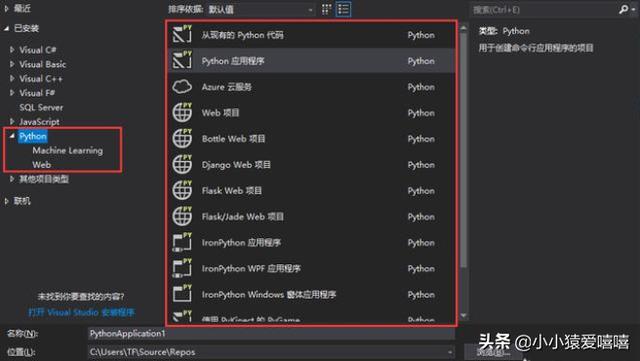Select JavaScript category label
This screenshot has width=640, height=361.
tap(39, 122)
